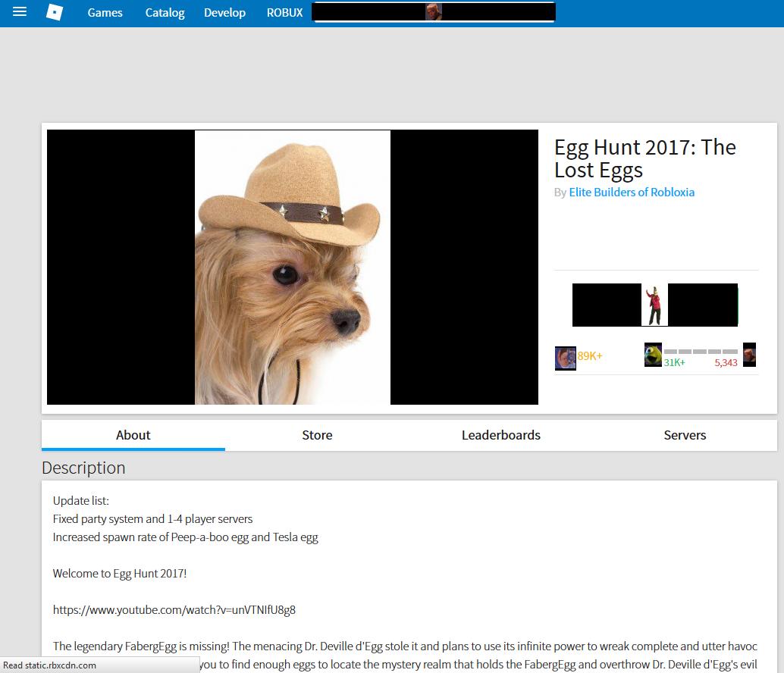This screenshot has width=784, height=673.
Task: Click the favorite icon beside 89K+
Action: pos(565,357)
